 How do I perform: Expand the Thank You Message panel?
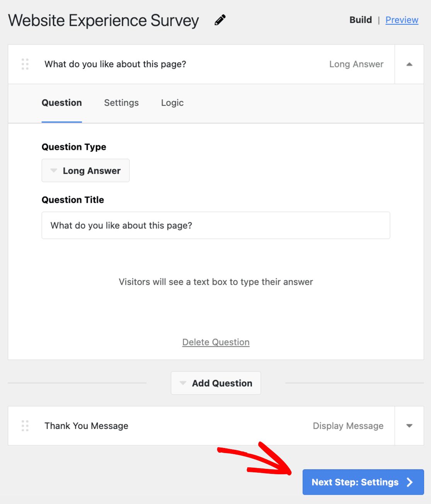pyautogui.click(x=409, y=426)
